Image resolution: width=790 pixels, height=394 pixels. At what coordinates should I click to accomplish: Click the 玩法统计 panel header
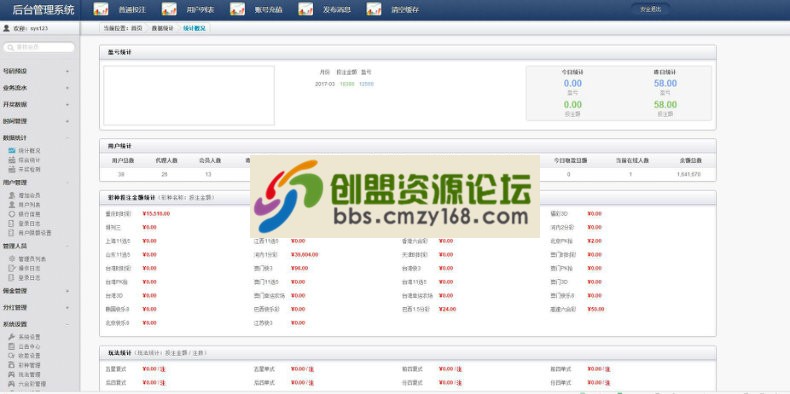click(x=408, y=353)
